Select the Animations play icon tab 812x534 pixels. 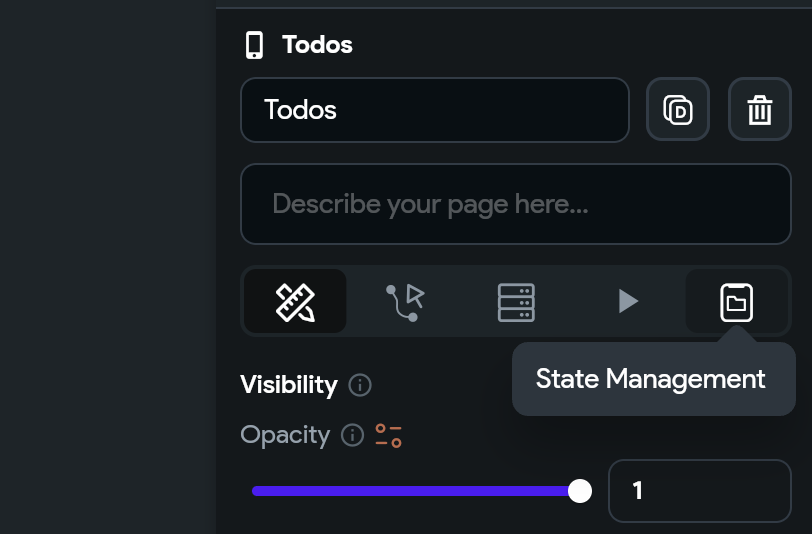(627, 301)
